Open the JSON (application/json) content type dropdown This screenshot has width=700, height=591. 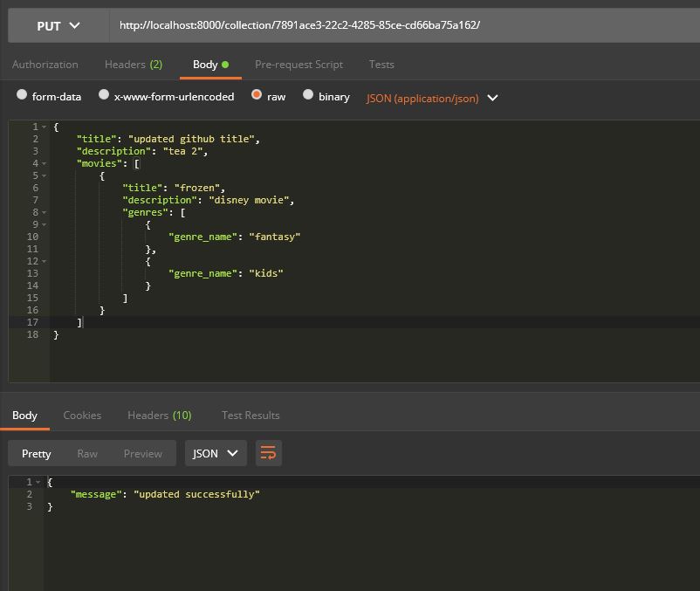tap(432, 98)
